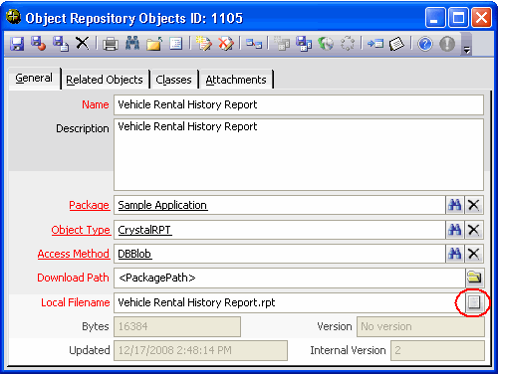The image size is (528, 377).
Task: Click the new note with pencil icon
Action: [204, 44]
